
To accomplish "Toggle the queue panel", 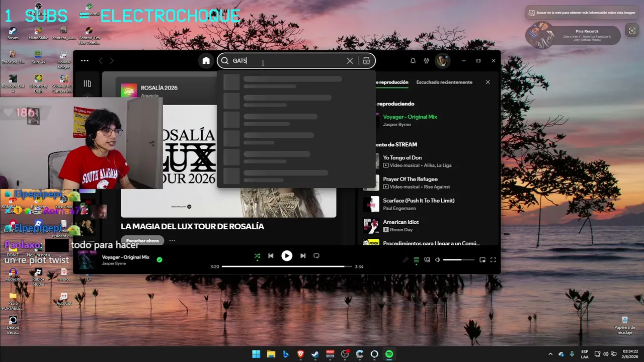I will coord(417,260).
